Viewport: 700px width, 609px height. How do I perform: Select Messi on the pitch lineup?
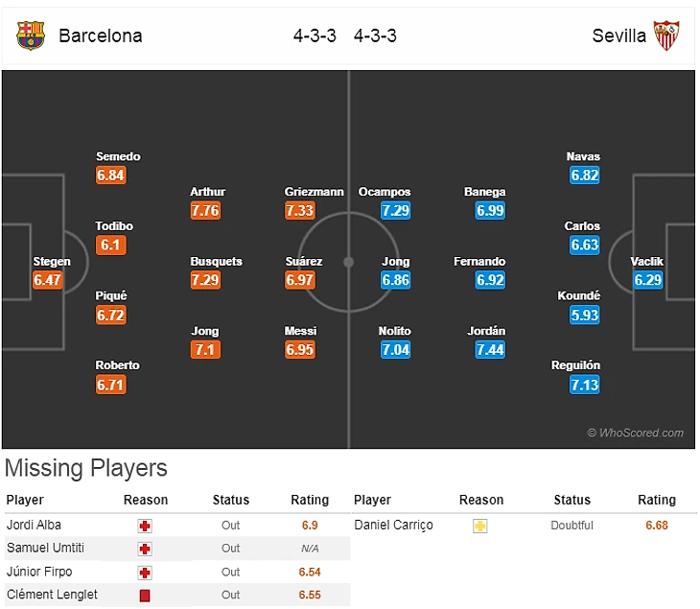(x=300, y=332)
